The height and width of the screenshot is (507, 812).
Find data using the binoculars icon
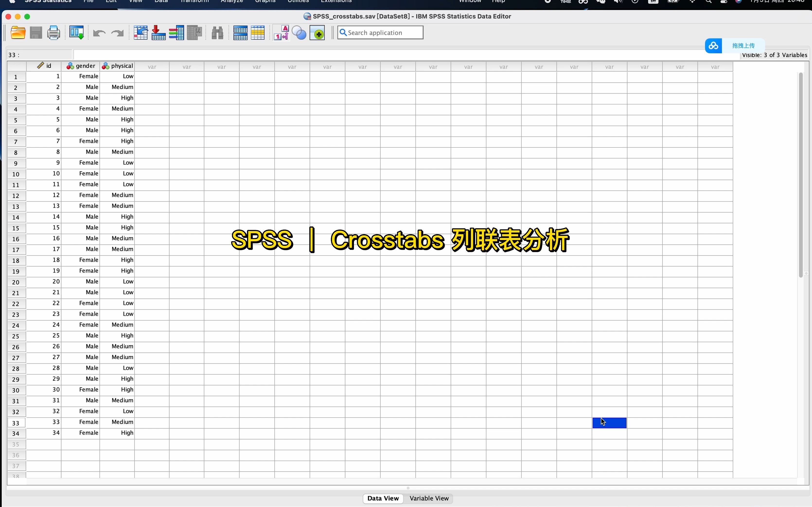pos(217,33)
